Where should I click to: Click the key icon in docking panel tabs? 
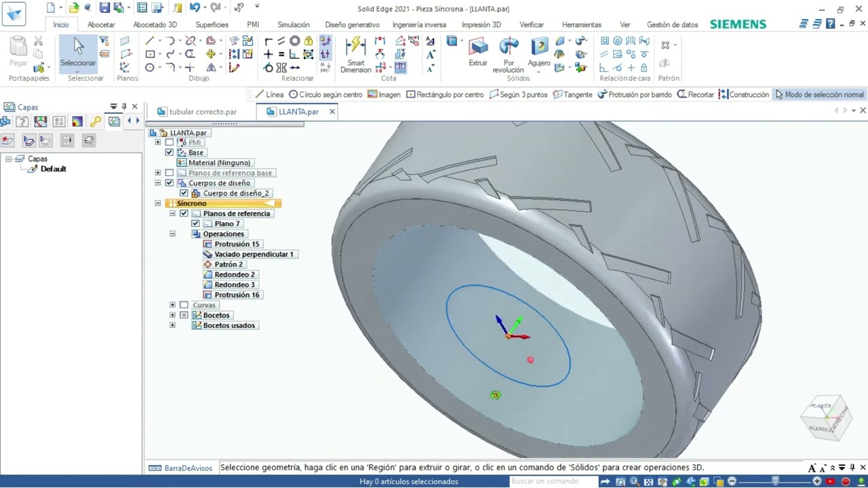(x=95, y=121)
